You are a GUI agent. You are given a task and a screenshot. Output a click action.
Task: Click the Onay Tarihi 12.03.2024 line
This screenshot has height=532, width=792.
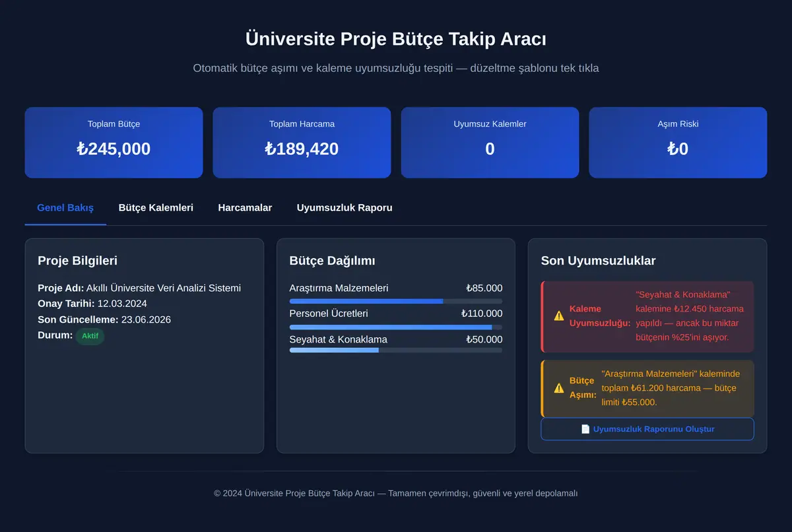(x=92, y=304)
